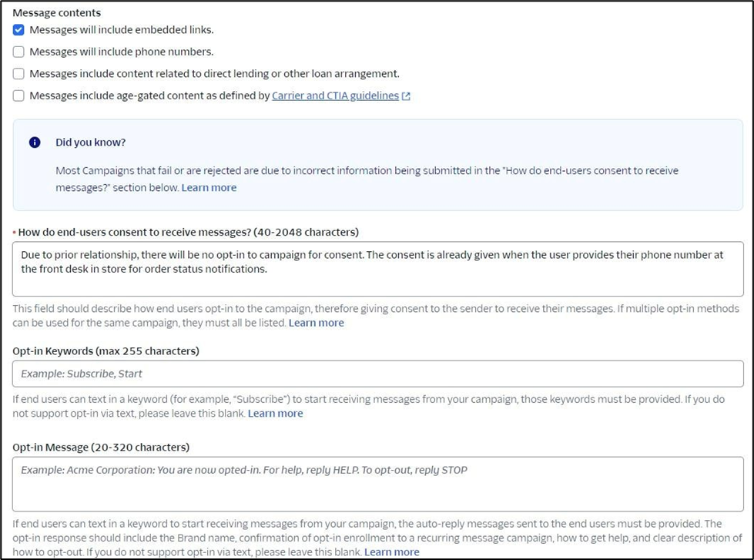
Task: Open Learn more under Opt-in Message
Action: tap(391, 552)
